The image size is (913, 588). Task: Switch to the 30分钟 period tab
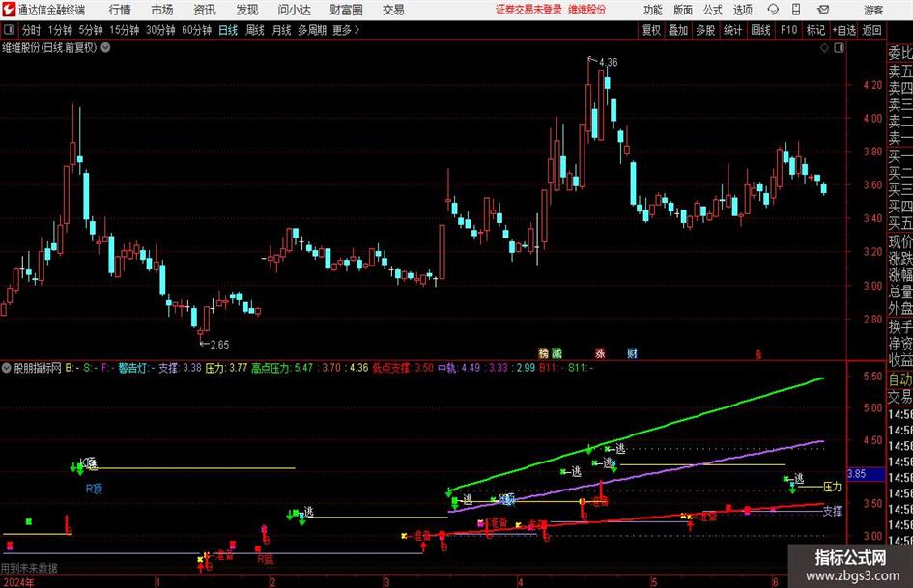(x=160, y=30)
